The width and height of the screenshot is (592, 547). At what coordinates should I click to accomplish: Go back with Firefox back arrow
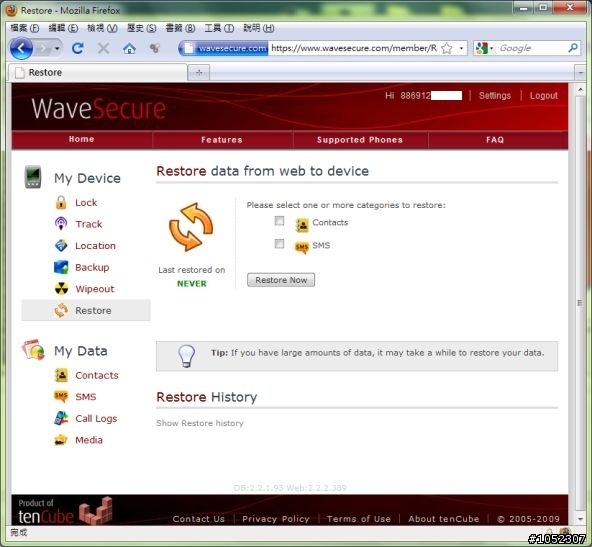pos(21,48)
